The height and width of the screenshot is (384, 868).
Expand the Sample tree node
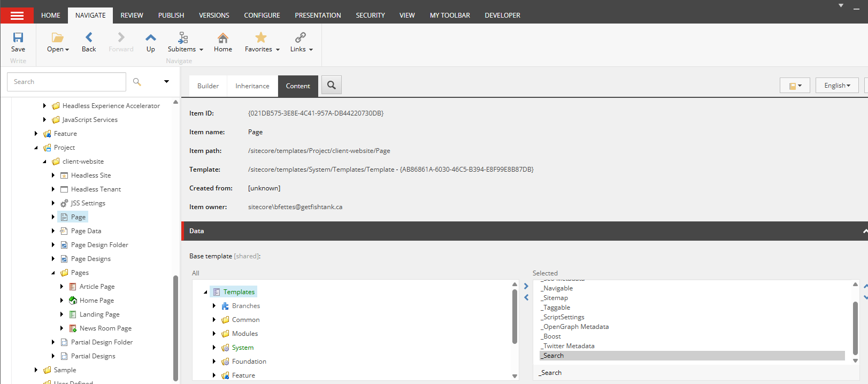(x=36, y=370)
